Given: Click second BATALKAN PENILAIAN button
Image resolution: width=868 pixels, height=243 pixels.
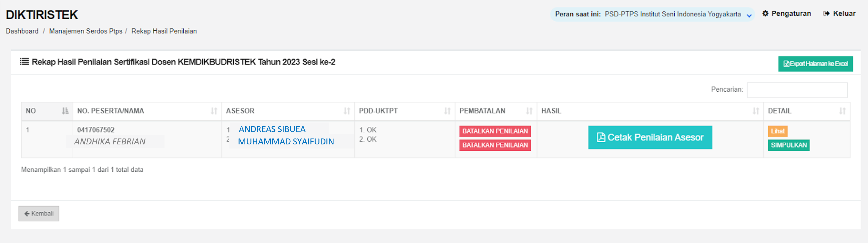Looking at the screenshot, I should [495, 145].
